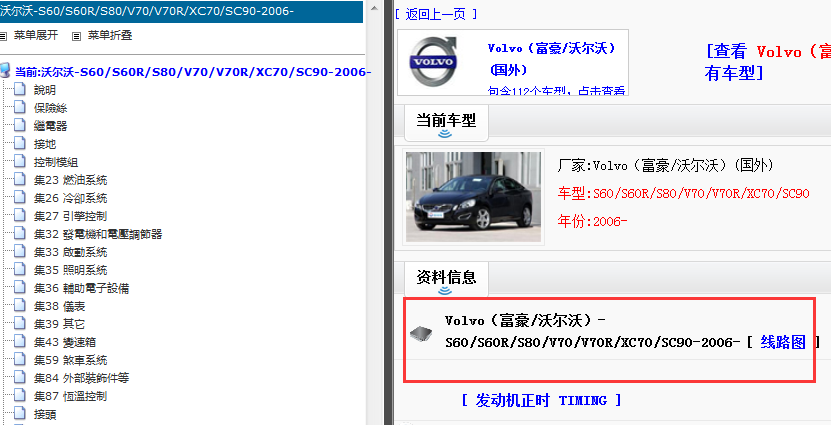Click the 集43 變速箱 page icon
The height and width of the screenshot is (425, 831).
point(20,341)
